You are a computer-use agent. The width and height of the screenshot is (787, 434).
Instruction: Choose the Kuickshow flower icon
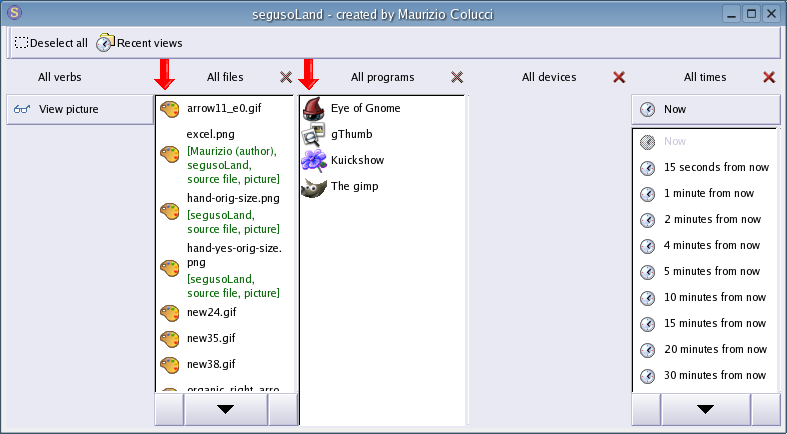pyautogui.click(x=314, y=160)
